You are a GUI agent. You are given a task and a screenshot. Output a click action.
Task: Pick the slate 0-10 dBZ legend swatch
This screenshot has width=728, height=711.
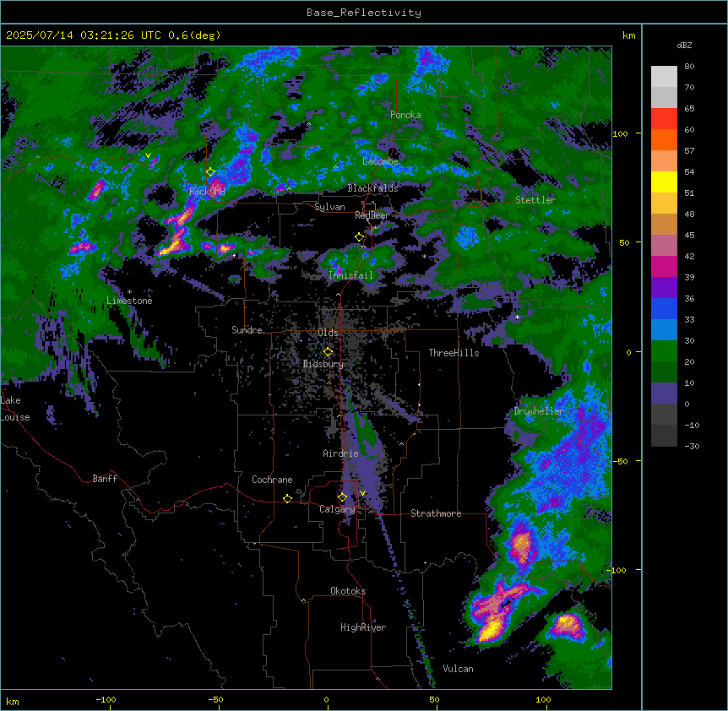(664, 393)
